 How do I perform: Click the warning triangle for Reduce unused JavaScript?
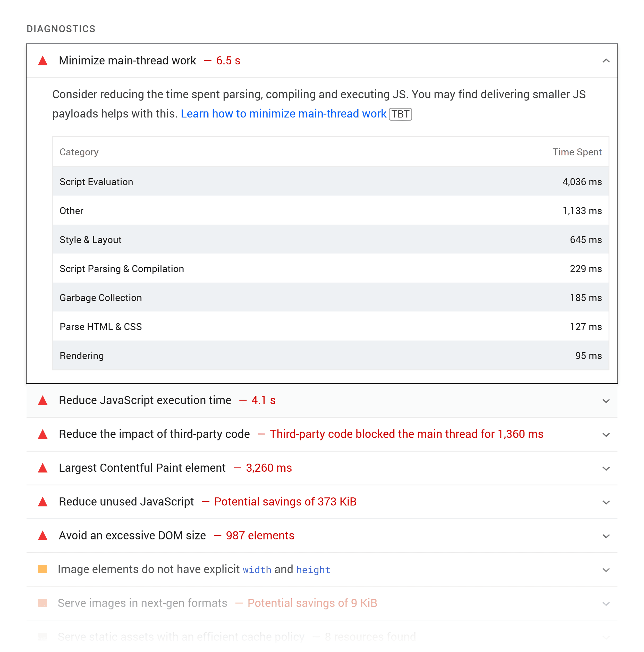pyautogui.click(x=43, y=502)
